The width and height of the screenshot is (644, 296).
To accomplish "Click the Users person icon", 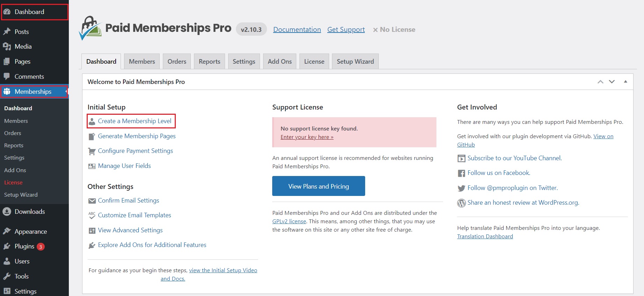I will 7,261.
